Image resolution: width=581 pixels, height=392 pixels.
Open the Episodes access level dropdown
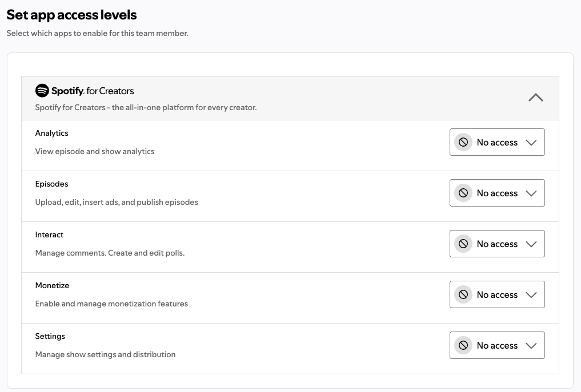pyautogui.click(x=497, y=193)
